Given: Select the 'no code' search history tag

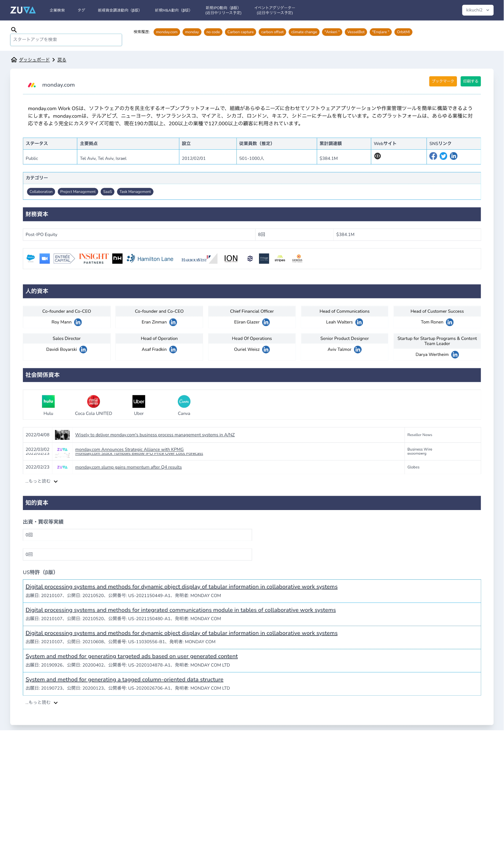Looking at the screenshot, I should 213,32.
